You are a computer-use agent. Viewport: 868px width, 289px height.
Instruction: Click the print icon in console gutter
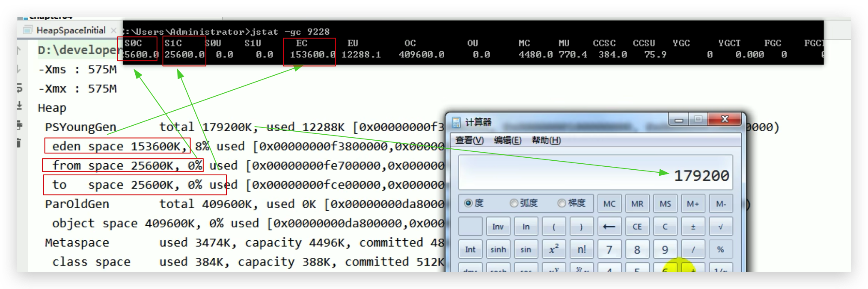click(19, 125)
